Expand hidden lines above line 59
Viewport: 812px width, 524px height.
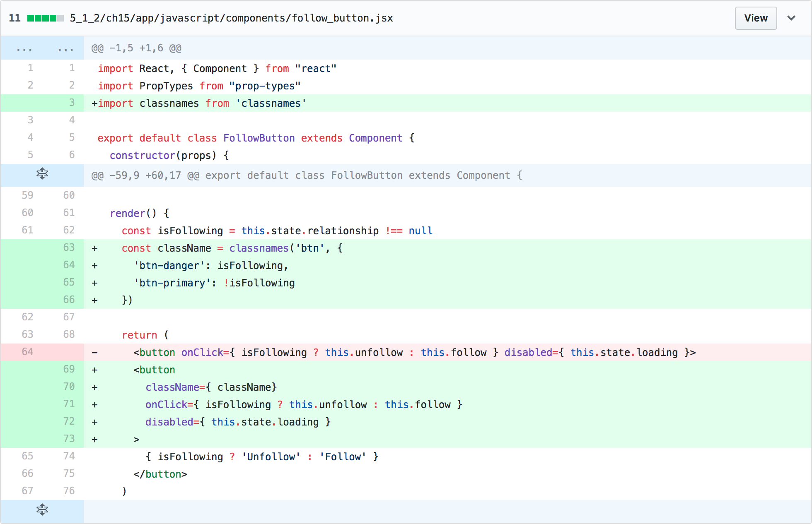[x=42, y=174]
